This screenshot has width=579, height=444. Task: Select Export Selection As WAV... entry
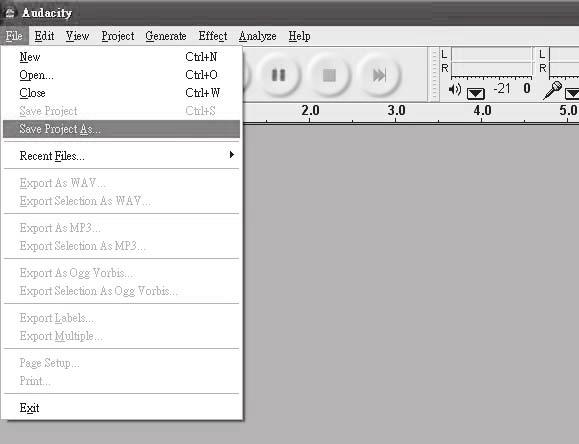pos(121,201)
